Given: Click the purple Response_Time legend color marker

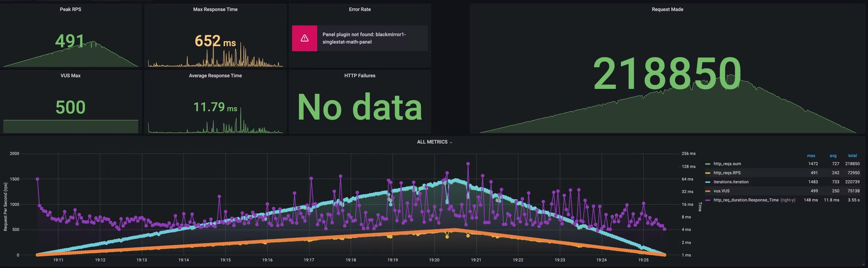Looking at the screenshot, I should click(707, 200).
